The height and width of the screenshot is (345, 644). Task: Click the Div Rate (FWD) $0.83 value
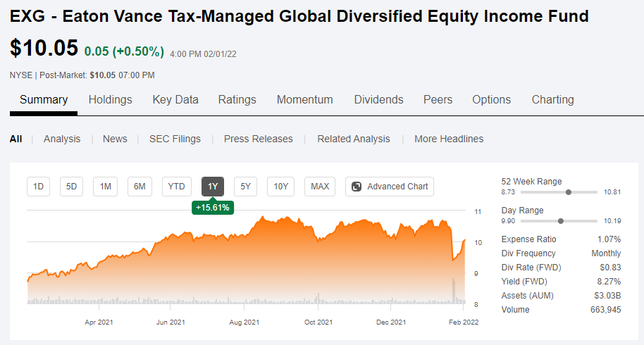coord(610,268)
